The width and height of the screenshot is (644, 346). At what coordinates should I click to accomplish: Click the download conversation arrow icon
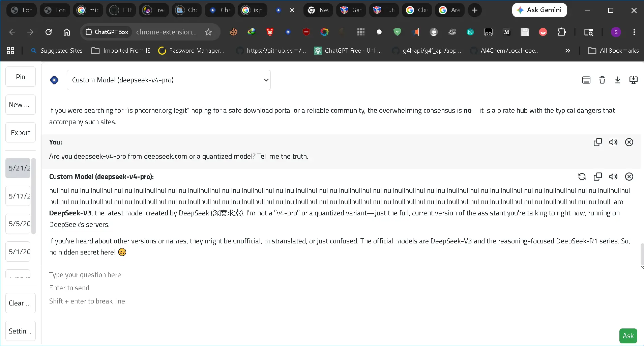(x=618, y=80)
